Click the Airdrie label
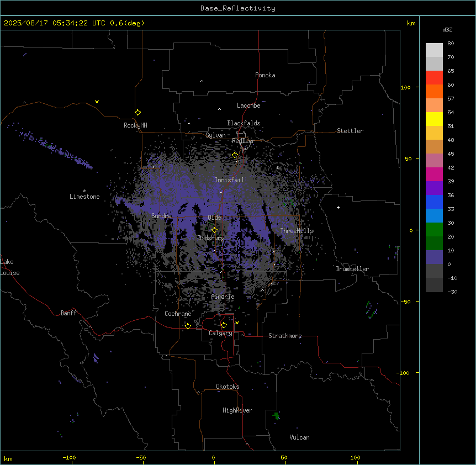 click(x=223, y=297)
